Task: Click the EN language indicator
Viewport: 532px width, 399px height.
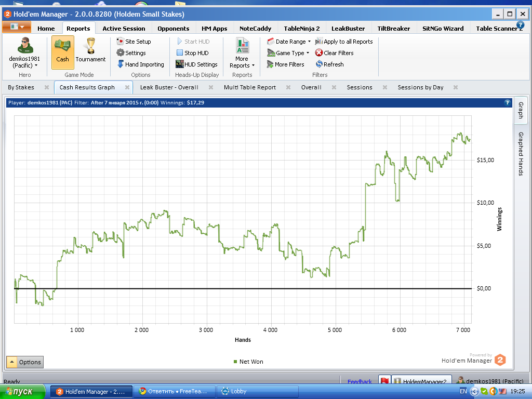Action: pos(463,392)
